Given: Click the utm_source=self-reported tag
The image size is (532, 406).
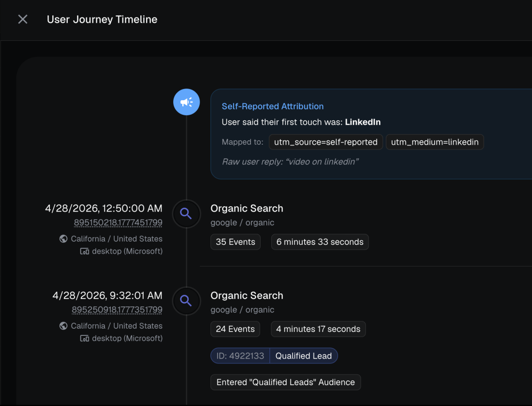Looking at the screenshot, I should click(325, 142).
